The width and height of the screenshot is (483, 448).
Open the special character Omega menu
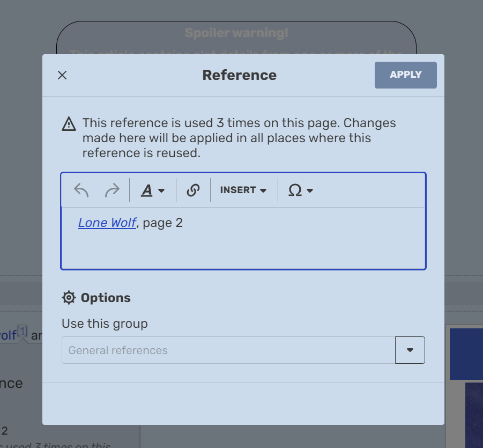click(300, 190)
